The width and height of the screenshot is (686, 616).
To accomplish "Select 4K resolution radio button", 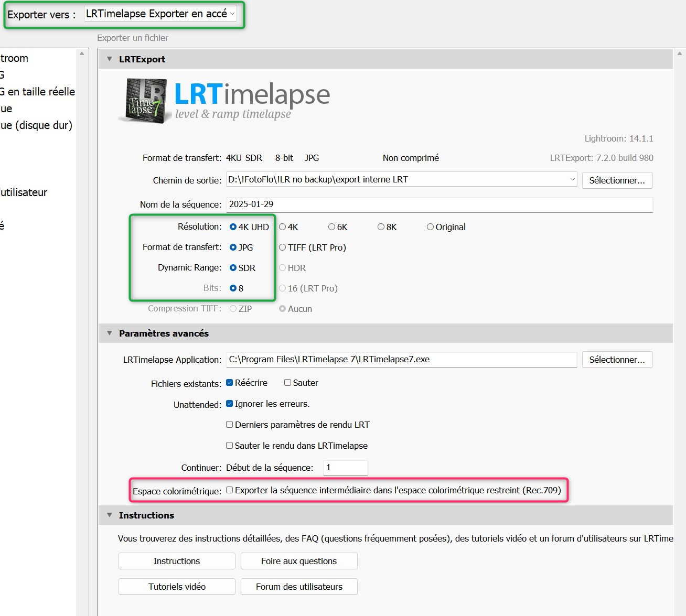I will 282,227.
